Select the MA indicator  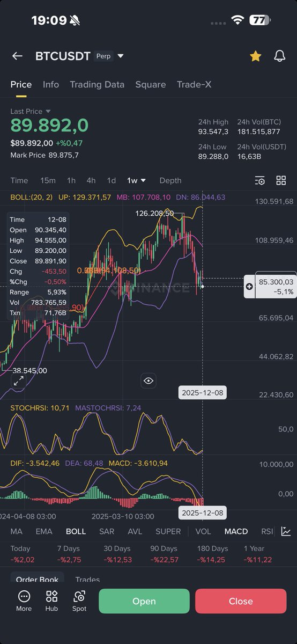click(x=17, y=531)
